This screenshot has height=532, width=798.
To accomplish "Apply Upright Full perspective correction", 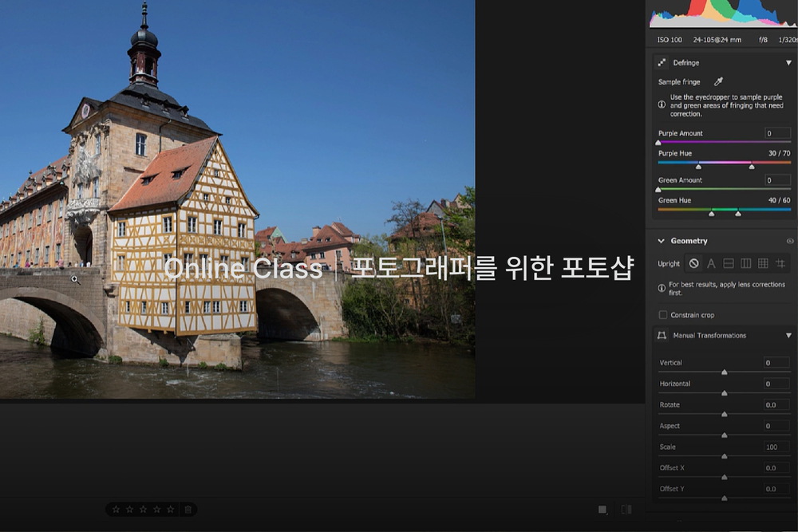I will (763, 262).
